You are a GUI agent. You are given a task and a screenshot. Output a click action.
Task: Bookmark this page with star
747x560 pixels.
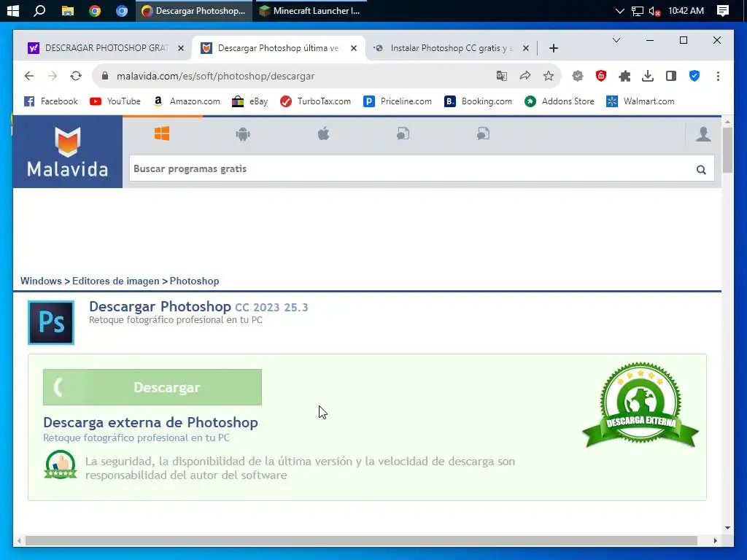pyautogui.click(x=549, y=76)
